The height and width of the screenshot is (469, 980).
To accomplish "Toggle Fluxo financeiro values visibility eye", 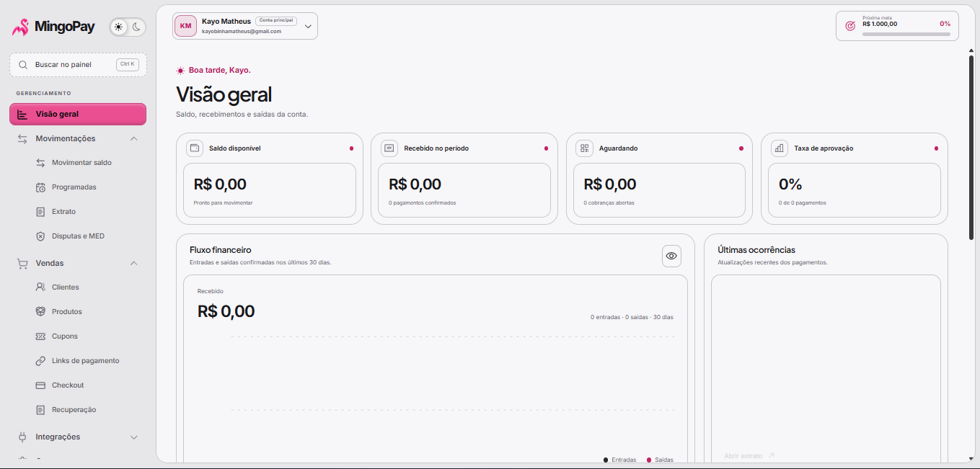I will click(671, 256).
